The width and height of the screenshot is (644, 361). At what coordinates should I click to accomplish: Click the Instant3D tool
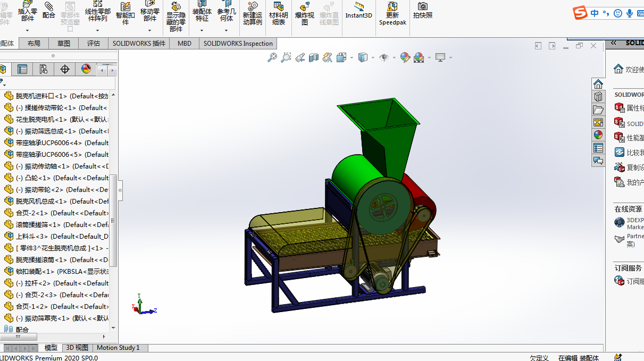point(358,10)
